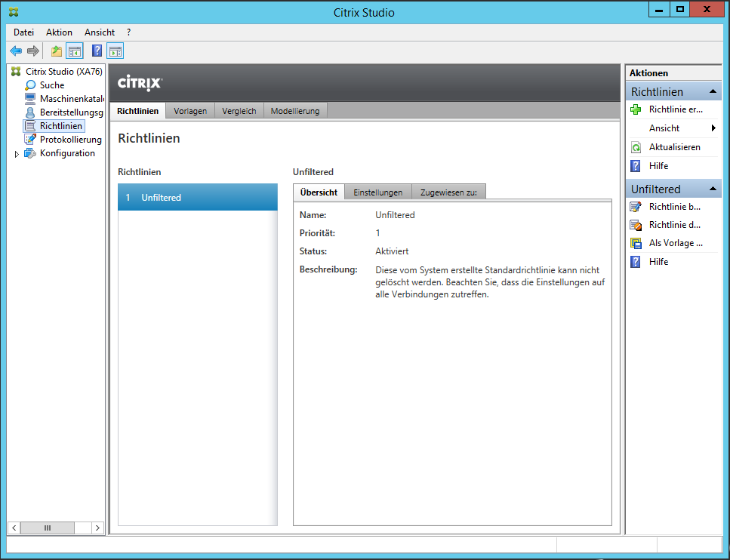Click Richtlinie er... action link
Viewport: 730px width, 560px height.
point(676,109)
